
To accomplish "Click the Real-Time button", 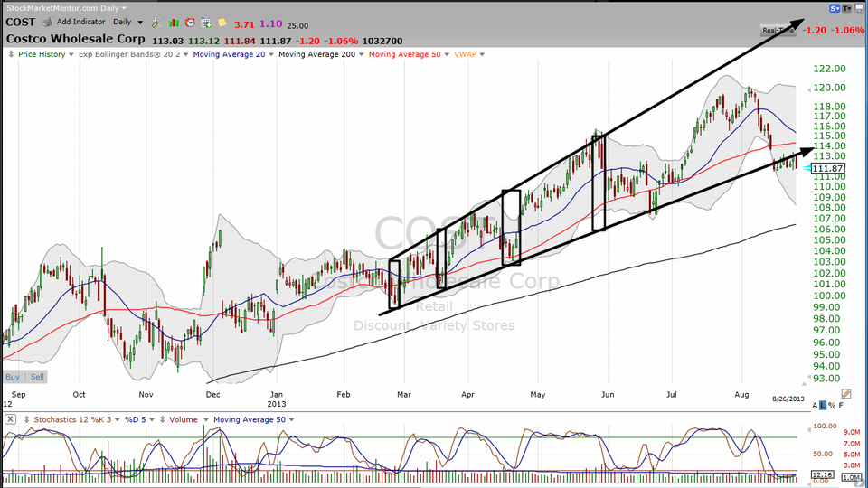I will tap(778, 31).
